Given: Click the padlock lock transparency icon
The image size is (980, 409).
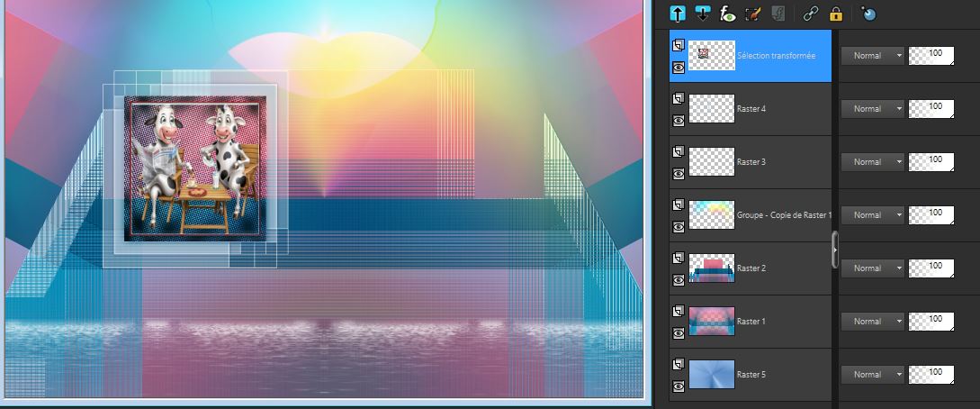Looking at the screenshot, I should 836,14.
